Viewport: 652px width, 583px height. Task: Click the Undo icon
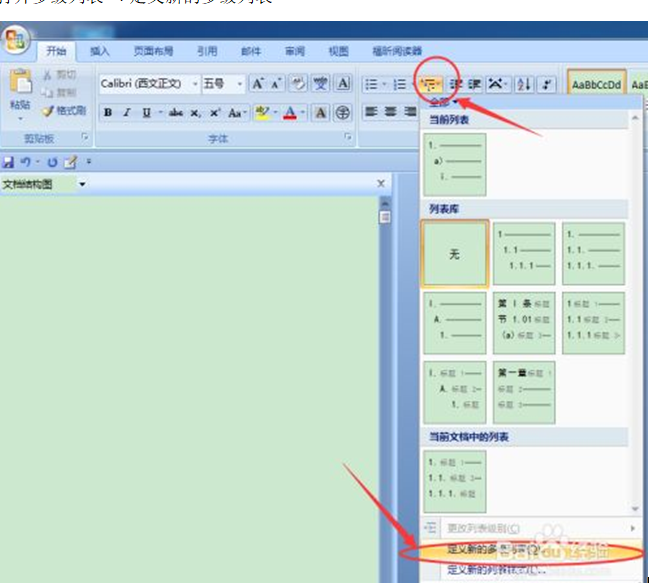(26, 162)
